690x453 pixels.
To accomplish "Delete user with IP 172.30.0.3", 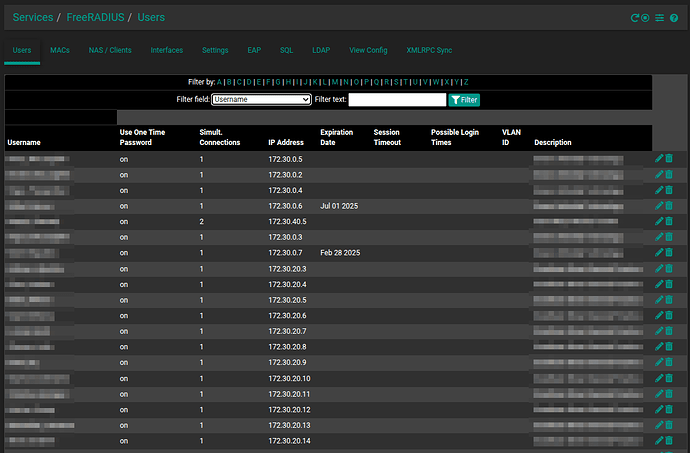I will point(669,237).
